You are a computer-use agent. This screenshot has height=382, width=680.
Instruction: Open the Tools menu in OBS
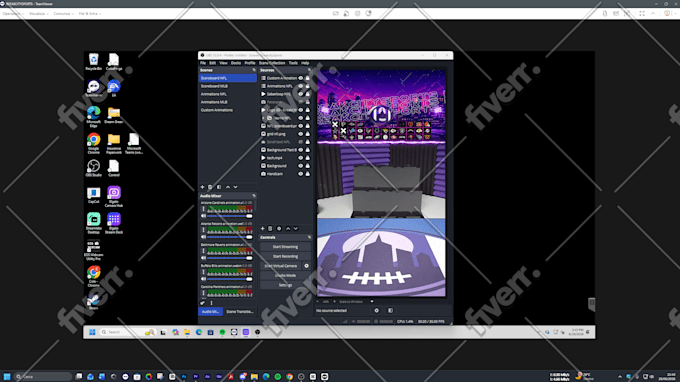pyautogui.click(x=293, y=63)
